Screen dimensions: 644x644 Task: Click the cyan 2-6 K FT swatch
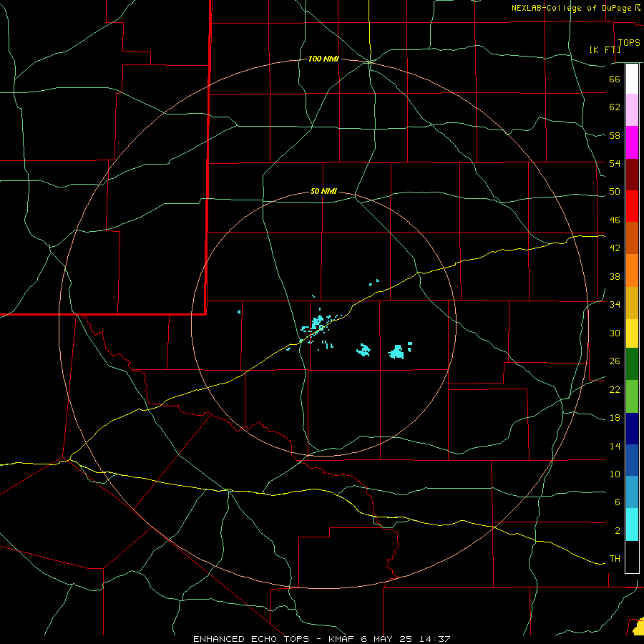click(x=632, y=525)
